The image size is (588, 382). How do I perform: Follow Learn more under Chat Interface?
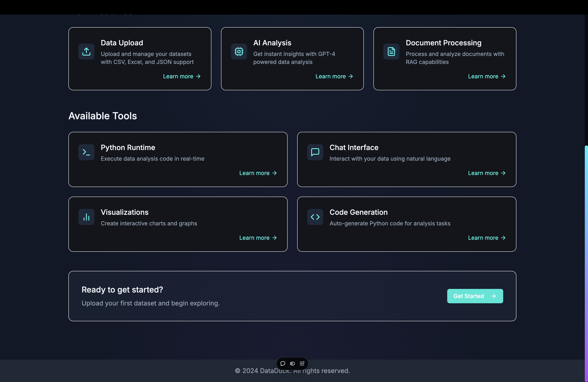point(486,173)
